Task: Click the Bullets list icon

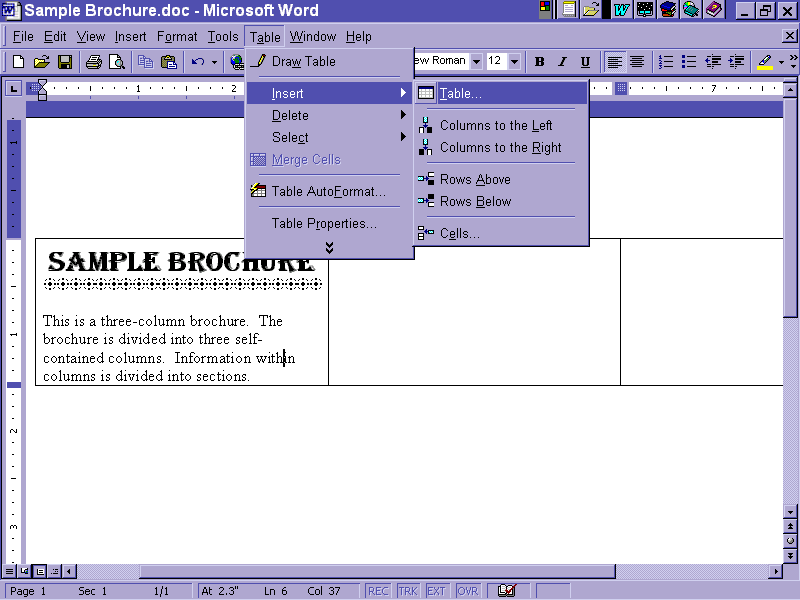Action: point(689,62)
